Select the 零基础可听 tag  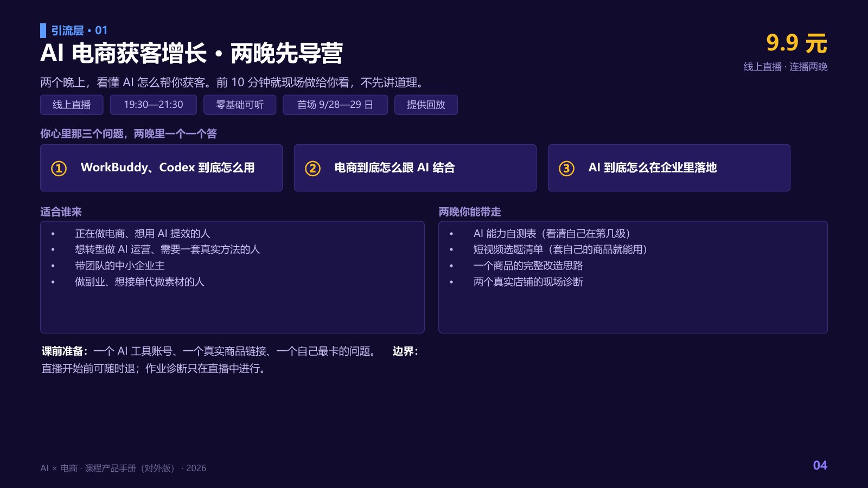[x=240, y=105]
